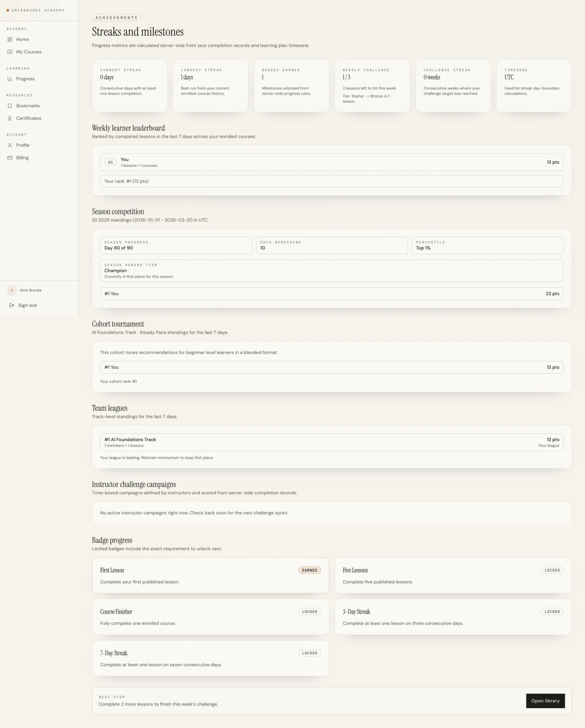Image resolution: width=585 pixels, height=728 pixels.
Task: Select the Current Streak card
Action: [x=130, y=86]
